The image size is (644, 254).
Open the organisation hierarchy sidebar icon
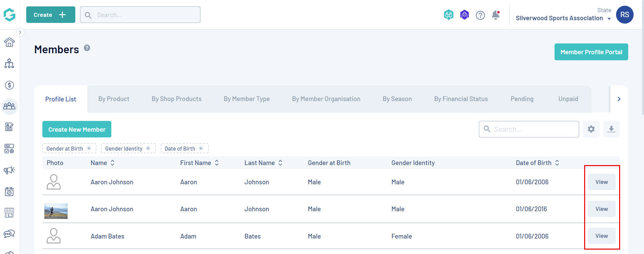click(9, 63)
